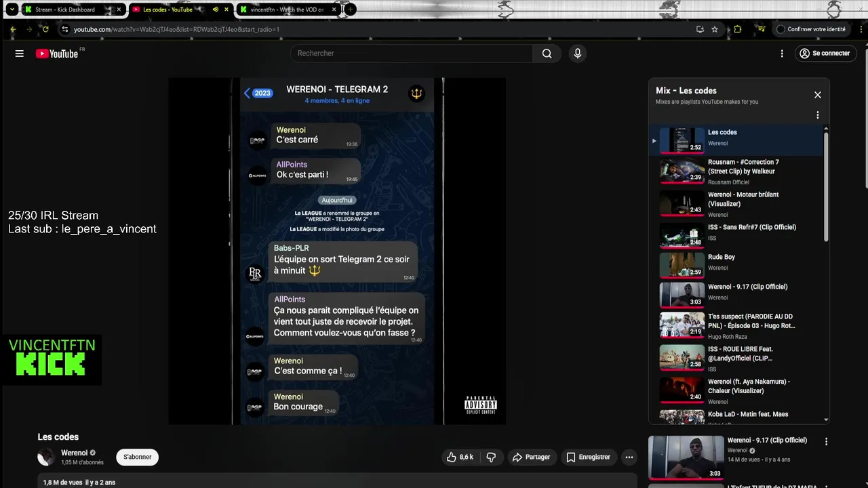Click the browser address bar URL
This screenshot has width=868, height=488.
[x=176, y=29]
